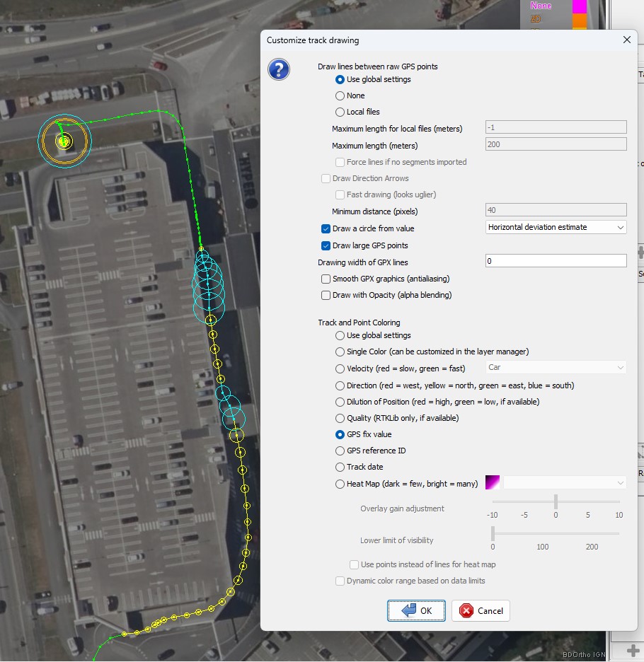Select Dilution of Position coloring
Viewport: 644px width, 662px height.
340,402
